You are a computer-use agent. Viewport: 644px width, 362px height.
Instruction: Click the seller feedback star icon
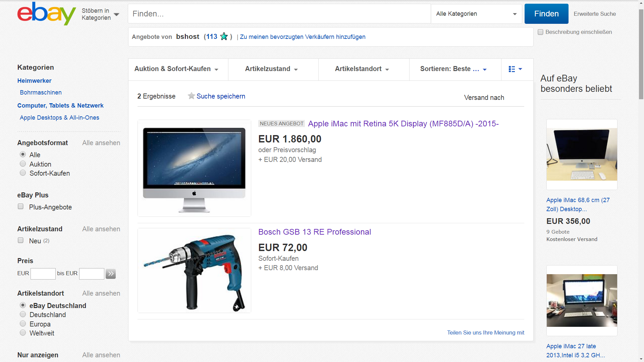click(224, 37)
